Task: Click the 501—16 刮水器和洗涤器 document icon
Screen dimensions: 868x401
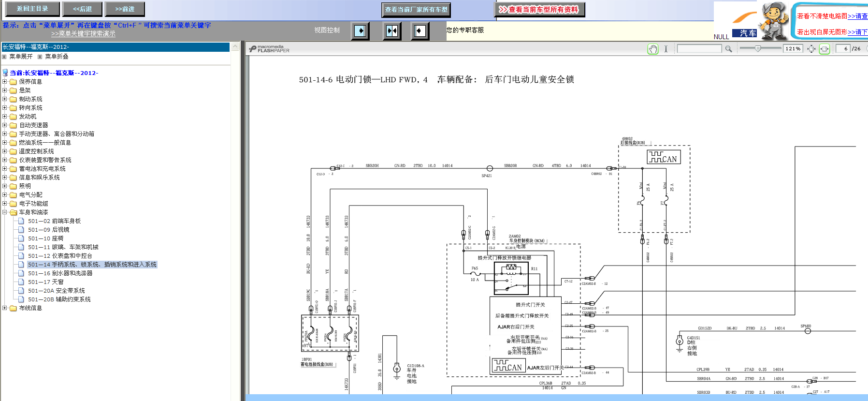Action: [x=21, y=273]
